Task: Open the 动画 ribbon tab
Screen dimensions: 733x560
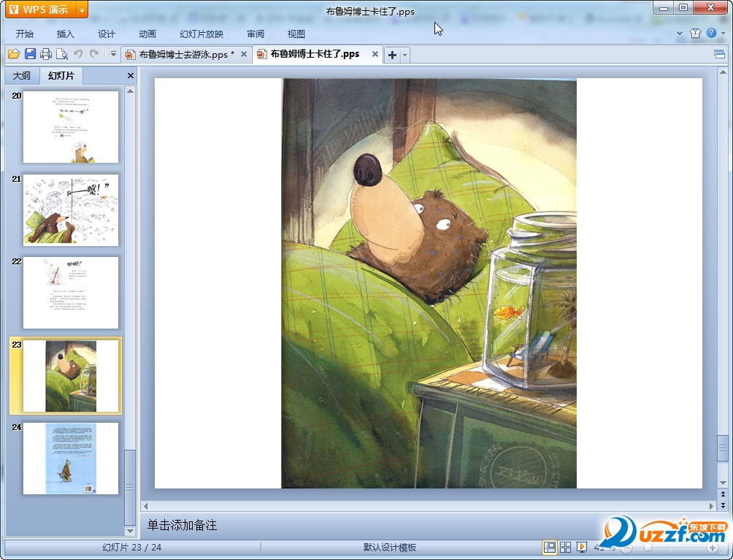Action: coord(147,34)
